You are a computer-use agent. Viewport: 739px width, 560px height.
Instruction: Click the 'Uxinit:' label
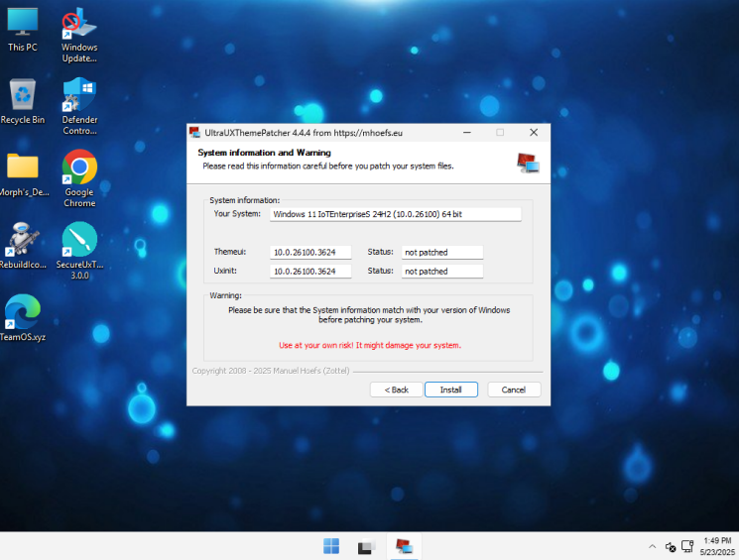pos(225,271)
